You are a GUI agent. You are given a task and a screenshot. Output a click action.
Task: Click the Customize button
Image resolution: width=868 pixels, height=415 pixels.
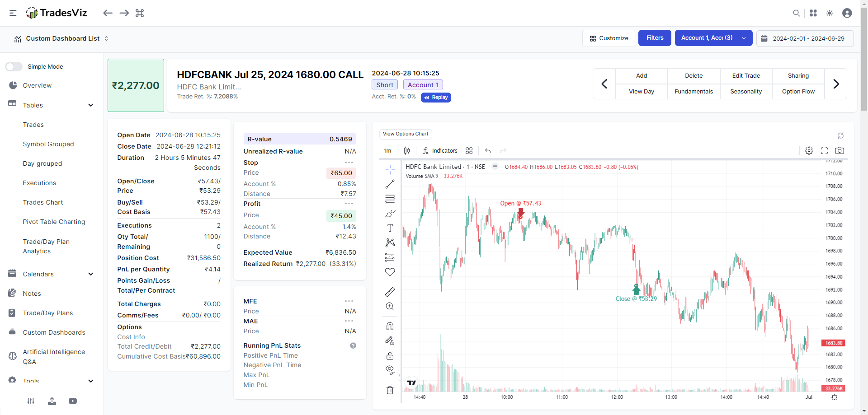tap(609, 38)
